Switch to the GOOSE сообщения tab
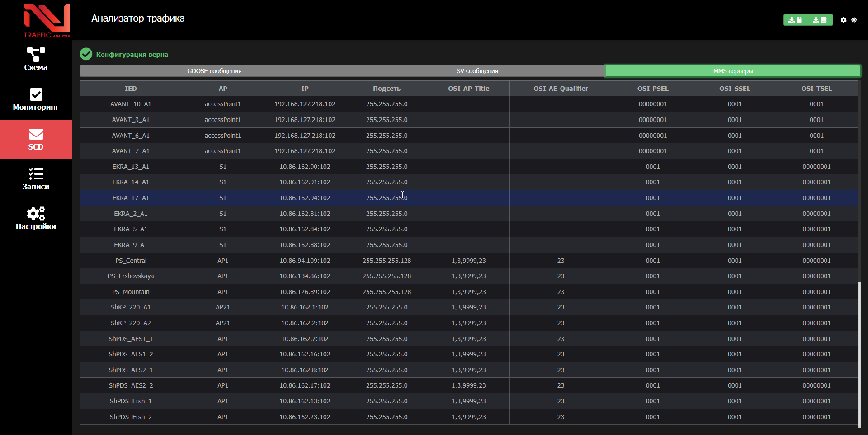Image resolution: width=868 pixels, height=435 pixels. [x=214, y=71]
